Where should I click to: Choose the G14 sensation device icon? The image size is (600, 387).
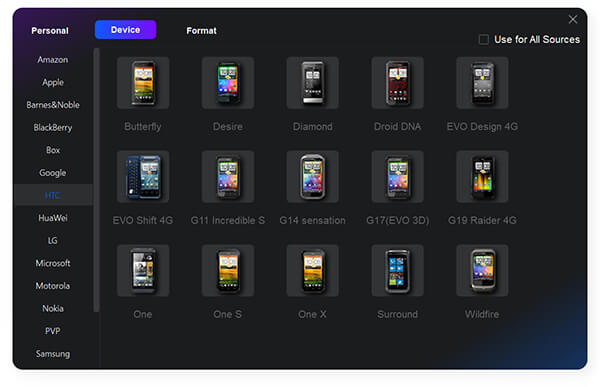pos(313,176)
